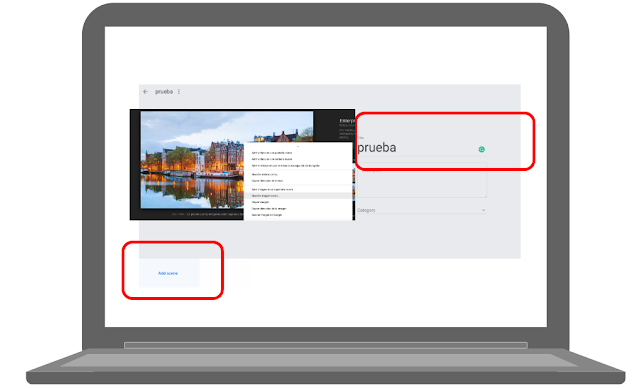The width and height of the screenshot is (640, 389).
Task: Click the prueba header title text
Action: click(x=164, y=91)
